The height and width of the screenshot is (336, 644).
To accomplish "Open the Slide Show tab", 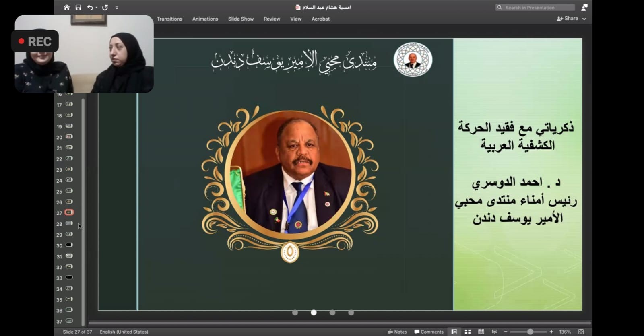I will (241, 19).
